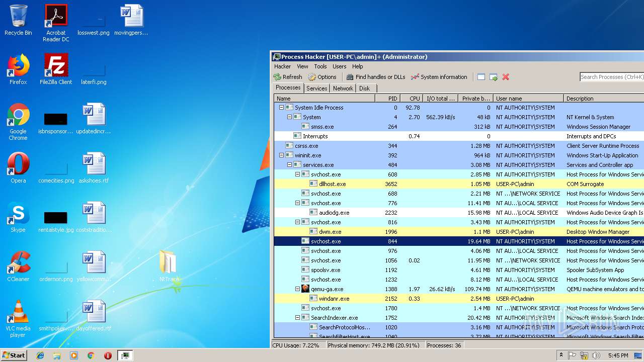Image resolution: width=644 pixels, height=362 pixels.
Task: Select the Opera desktop shortcut
Action: coord(18,168)
